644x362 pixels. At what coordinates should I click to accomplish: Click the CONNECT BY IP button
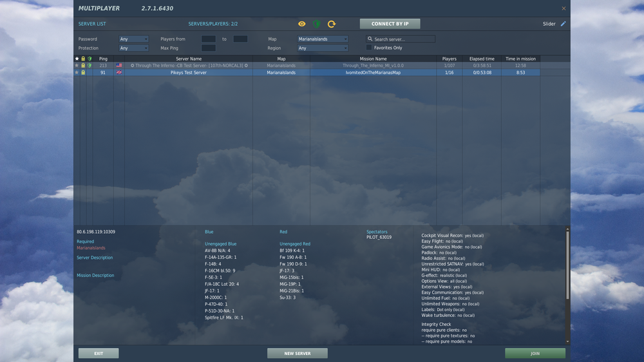click(390, 24)
